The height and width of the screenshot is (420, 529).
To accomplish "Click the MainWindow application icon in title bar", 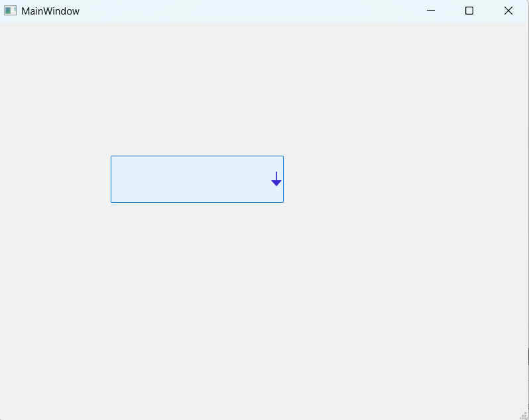I will click(10, 11).
